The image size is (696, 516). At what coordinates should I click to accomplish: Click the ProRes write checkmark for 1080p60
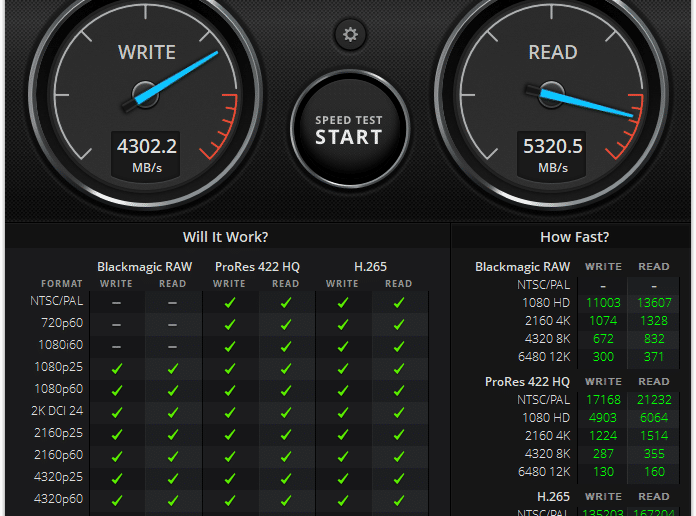(x=229, y=391)
